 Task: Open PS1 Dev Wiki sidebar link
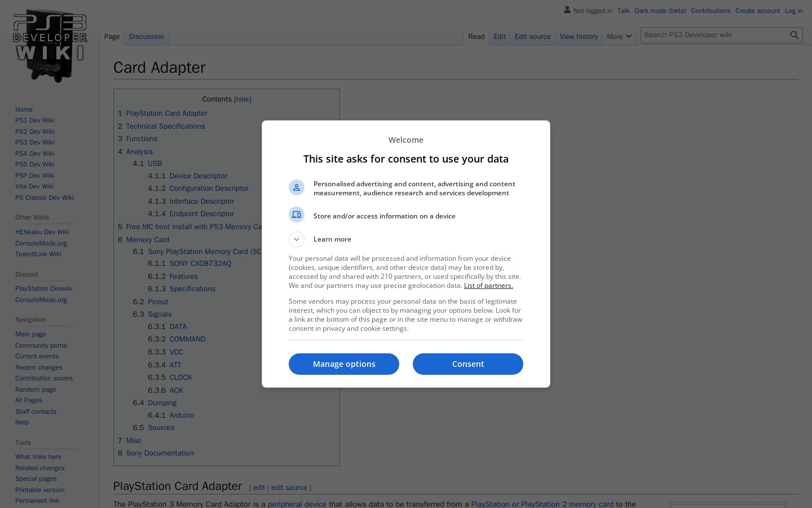click(x=35, y=120)
